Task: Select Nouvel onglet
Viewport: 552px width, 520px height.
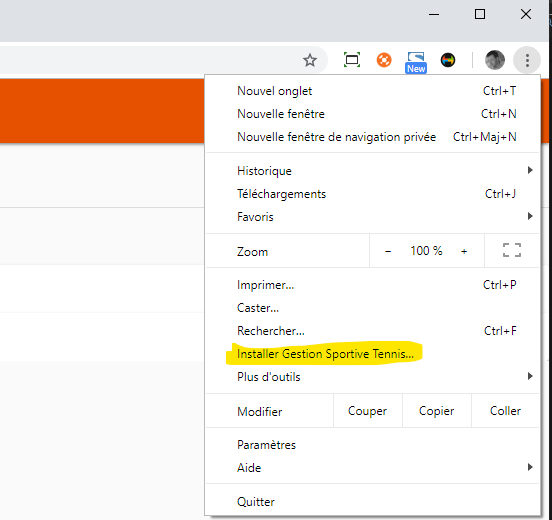Action: tap(372, 91)
